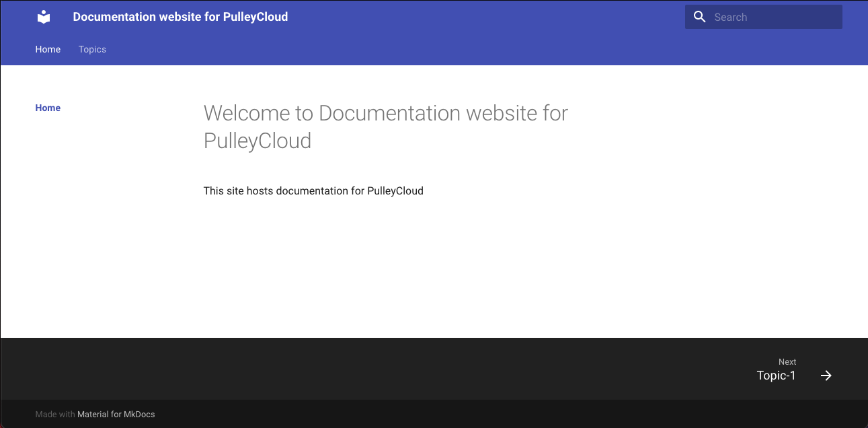Open the Material for MkDocs link

[x=116, y=414]
